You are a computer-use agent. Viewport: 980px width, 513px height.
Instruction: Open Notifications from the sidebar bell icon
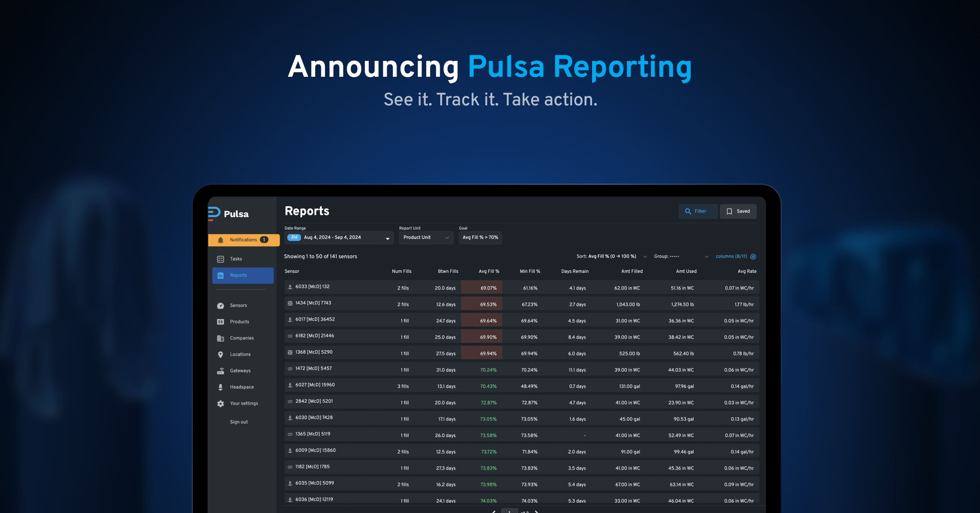coord(221,240)
